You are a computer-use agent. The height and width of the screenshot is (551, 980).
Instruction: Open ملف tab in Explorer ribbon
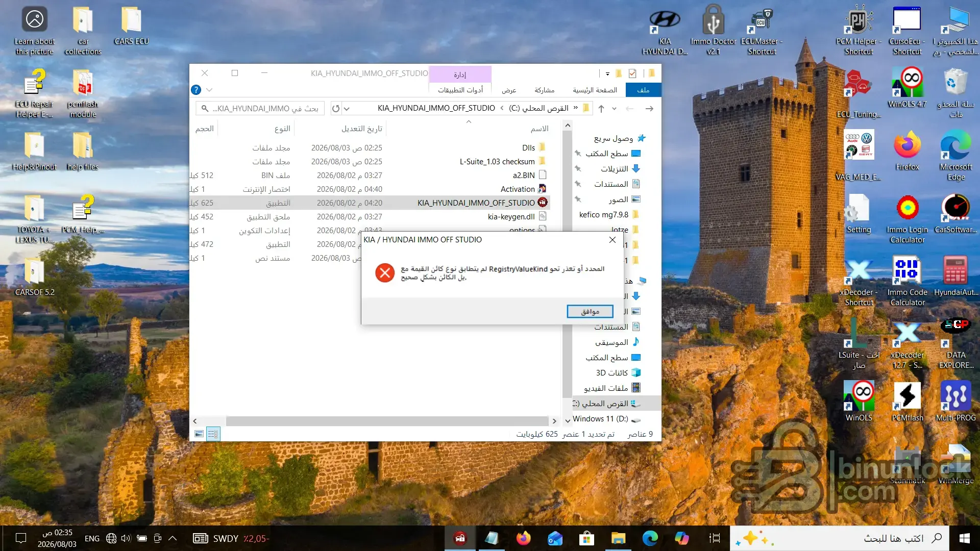point(643,90)
